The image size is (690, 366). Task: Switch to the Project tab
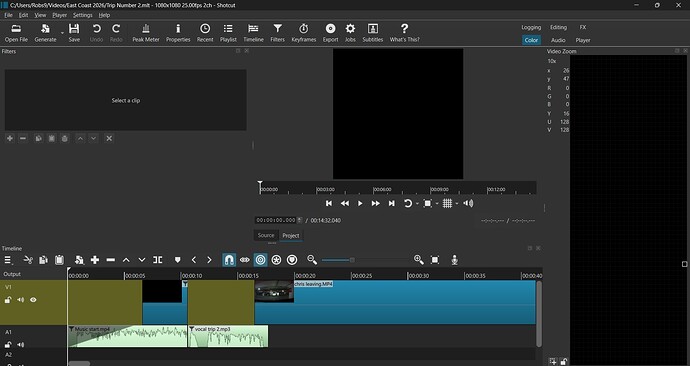pyautogui.click(x=291, y=235)
